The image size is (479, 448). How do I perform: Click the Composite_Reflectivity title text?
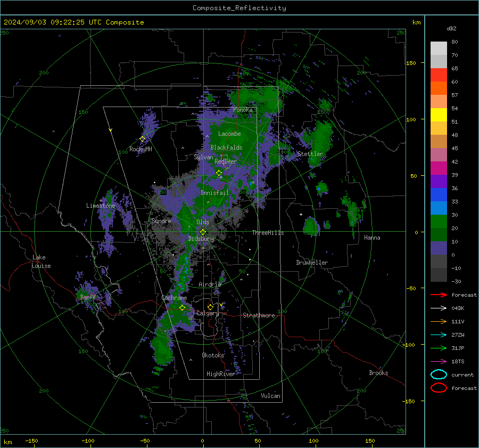coord(240,8)
